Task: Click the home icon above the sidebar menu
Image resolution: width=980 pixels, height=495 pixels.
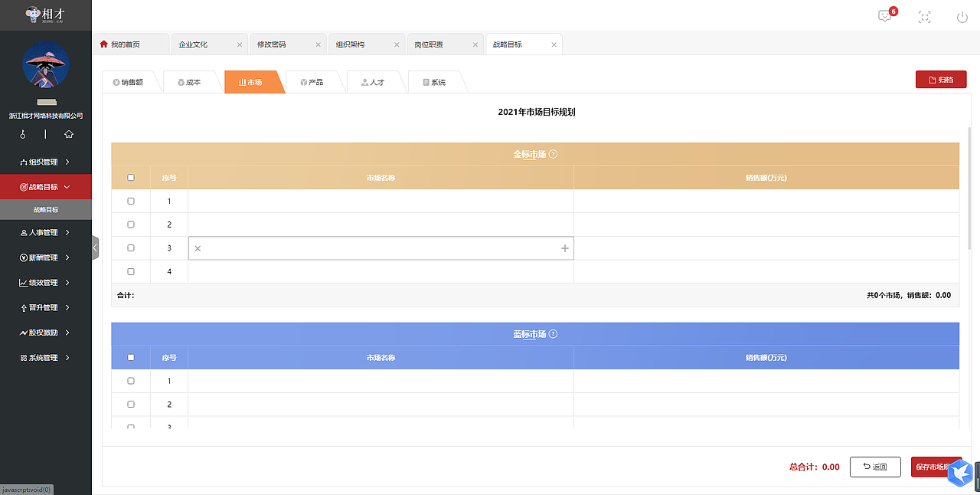Action: 68,134
